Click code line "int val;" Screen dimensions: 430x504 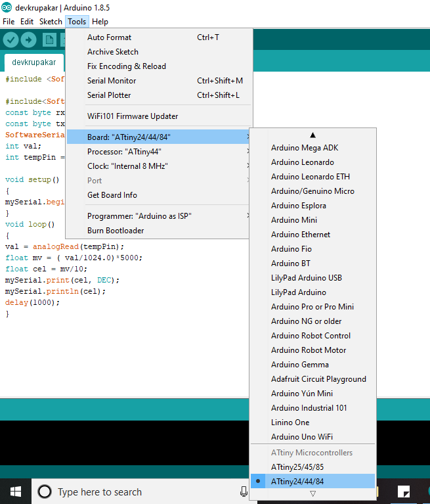pos(24,146)
